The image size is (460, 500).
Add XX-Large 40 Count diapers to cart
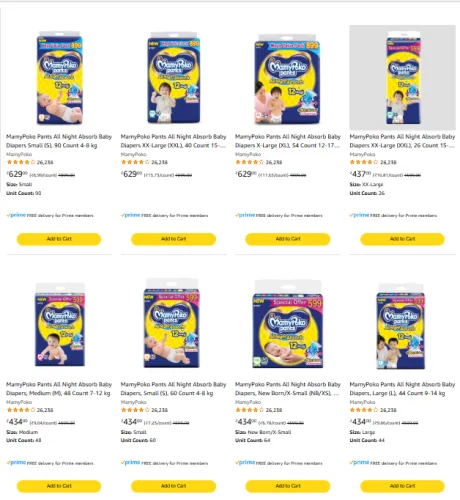point(173,239)
